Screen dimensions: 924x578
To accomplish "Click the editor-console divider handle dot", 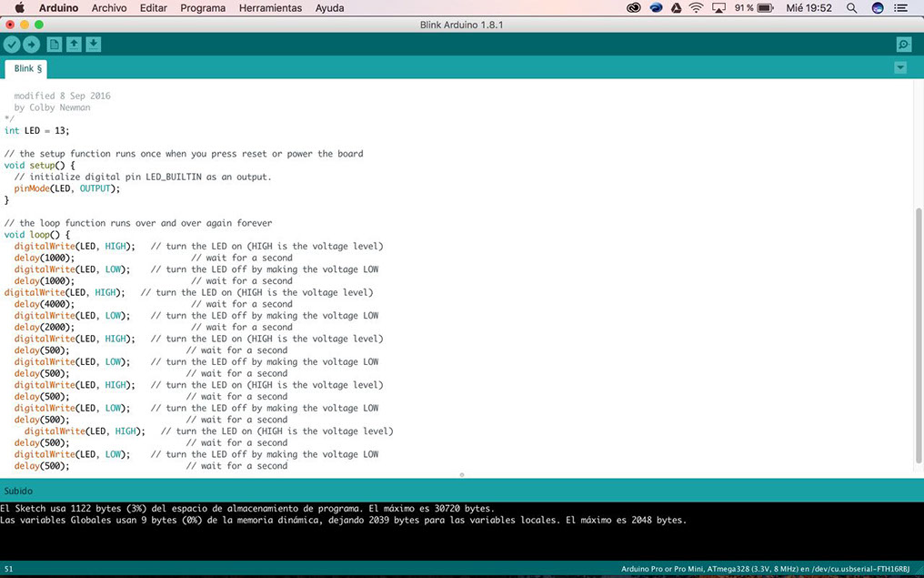I will point(461,475).
